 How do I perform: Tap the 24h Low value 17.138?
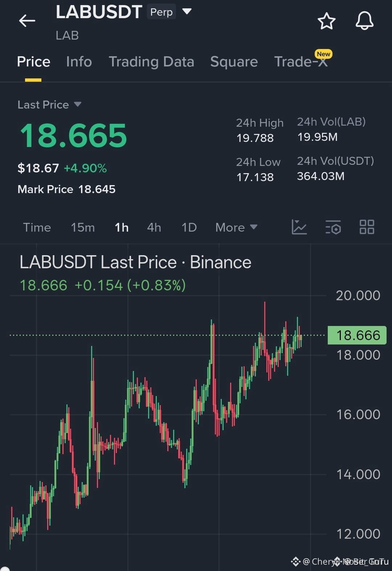point(255,177)
